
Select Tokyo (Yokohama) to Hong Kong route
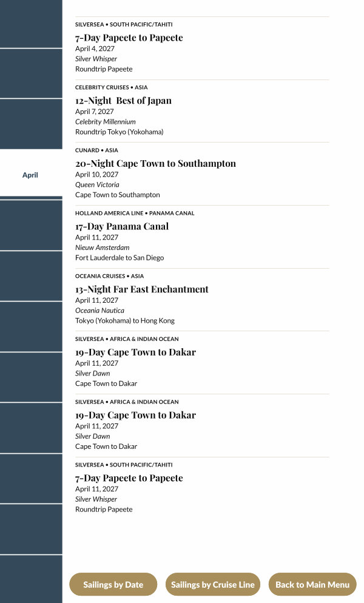pyautogui.click(x=124, y=321)
